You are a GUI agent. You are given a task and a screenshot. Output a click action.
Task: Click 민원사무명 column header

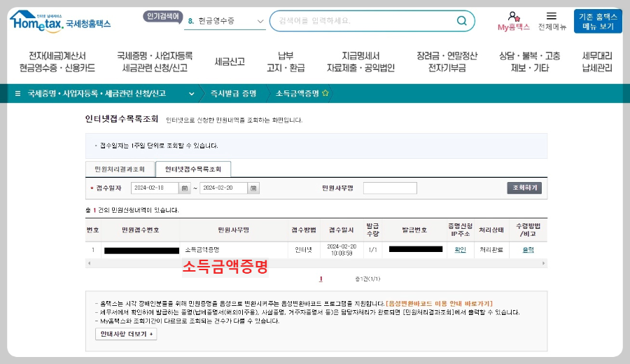click(x=233, y=230)
